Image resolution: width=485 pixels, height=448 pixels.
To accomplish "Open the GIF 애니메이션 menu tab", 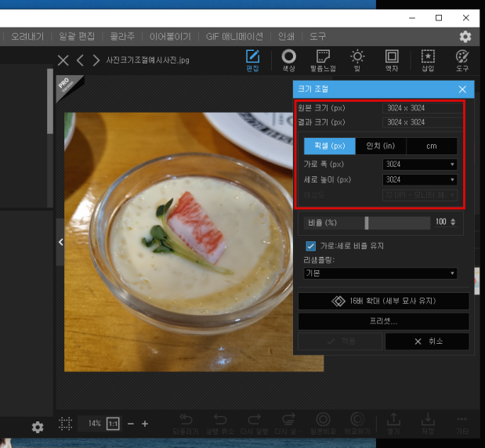I will [234, 37].
